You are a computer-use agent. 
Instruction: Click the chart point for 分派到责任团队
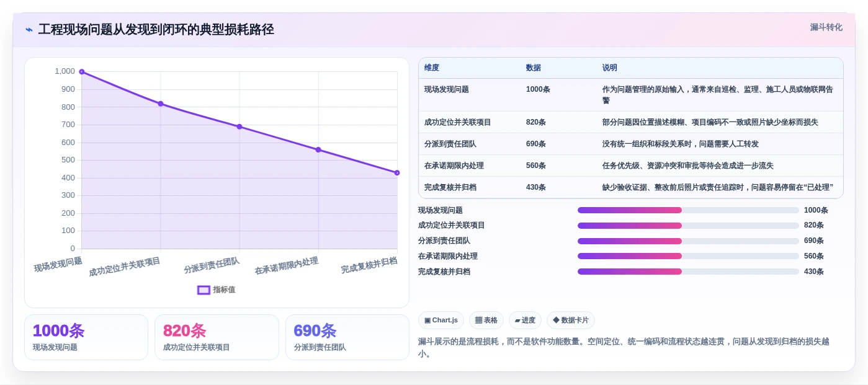[x=239, y=126]
